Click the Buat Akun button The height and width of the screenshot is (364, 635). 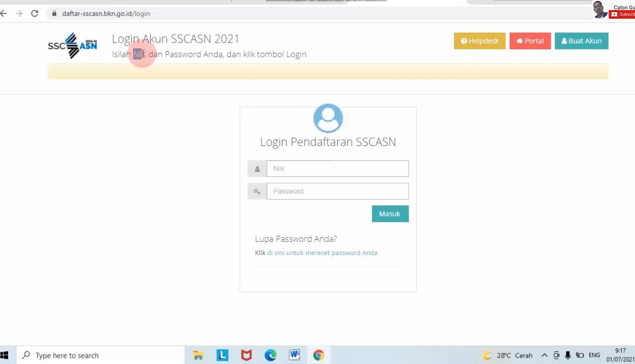(x=581, y=41)
